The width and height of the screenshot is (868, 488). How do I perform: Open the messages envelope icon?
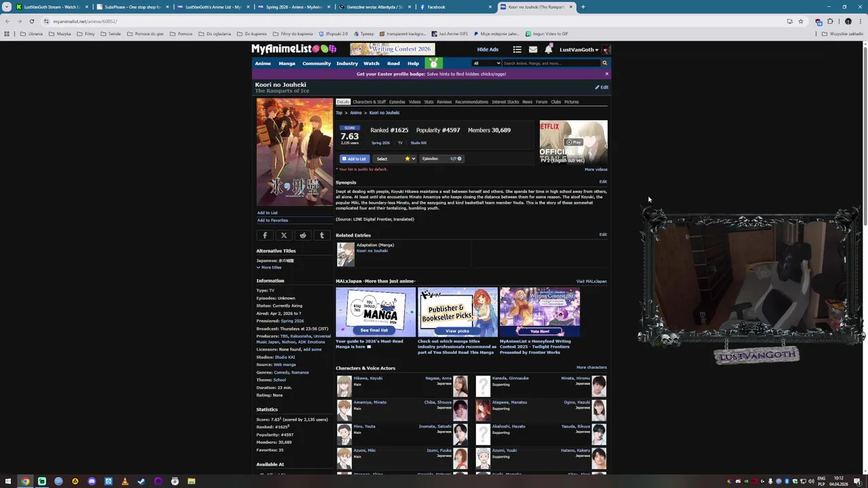pos(533,49)
